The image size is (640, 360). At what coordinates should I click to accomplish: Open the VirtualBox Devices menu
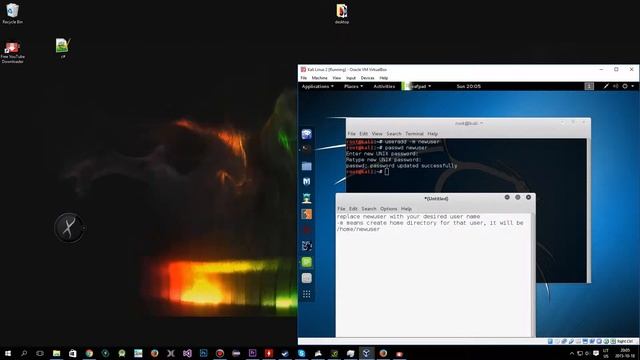(x=367, y=78)
